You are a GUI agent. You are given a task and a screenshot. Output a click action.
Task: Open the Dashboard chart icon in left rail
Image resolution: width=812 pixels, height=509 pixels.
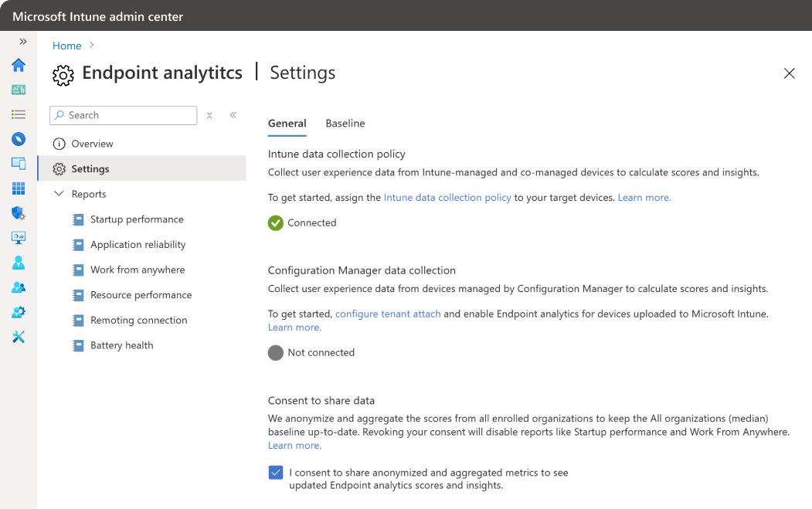tap(19, 90)
